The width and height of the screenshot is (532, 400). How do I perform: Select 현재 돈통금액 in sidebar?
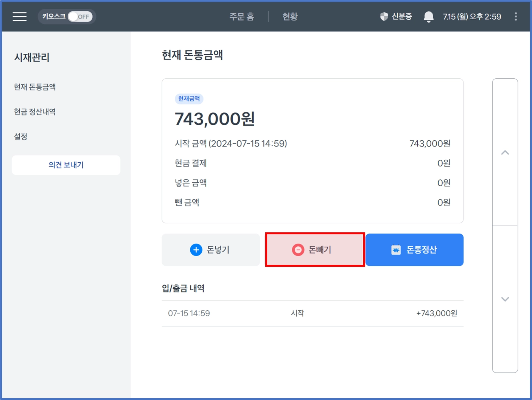(35, 87)
